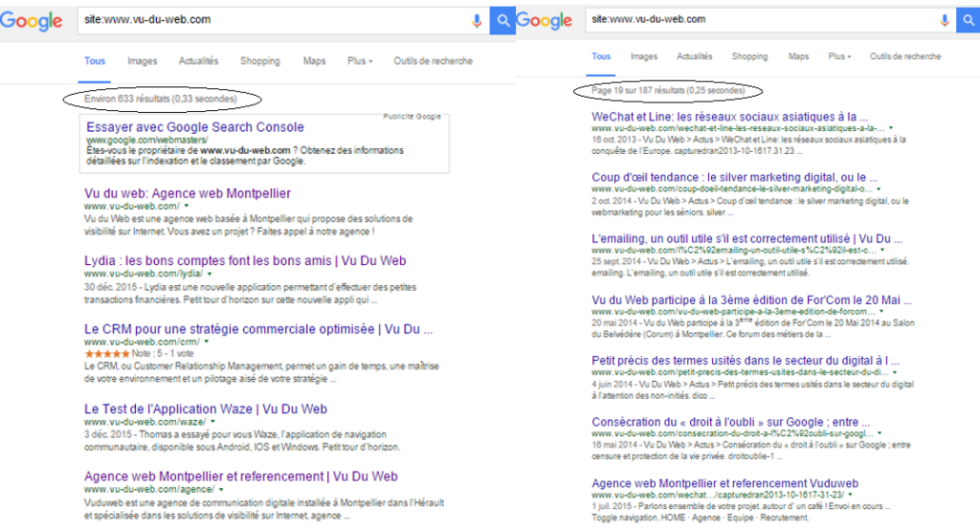Open 'Consécration du droit à l'oubli' result
980x531 pixels.
pyautogui.click(x=730, y=422)
